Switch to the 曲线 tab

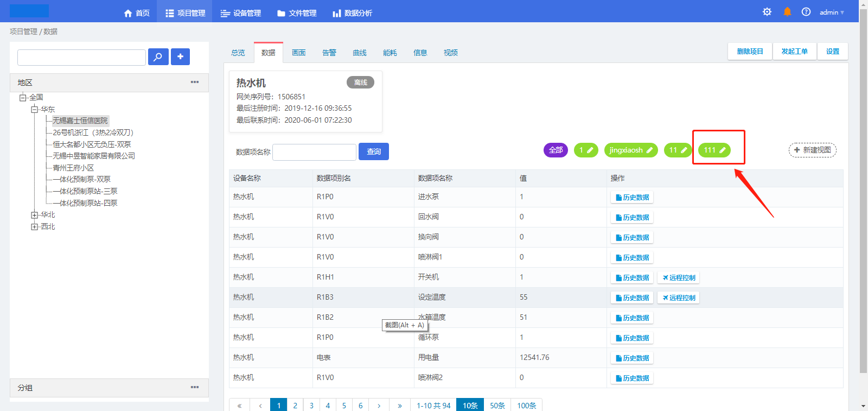360,53
